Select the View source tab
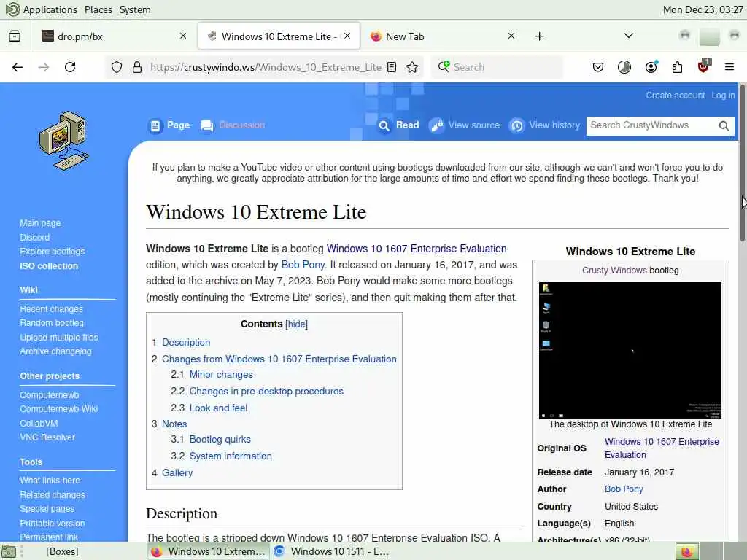This screenshot has width=747, height=560. click(x=465, y=125)
